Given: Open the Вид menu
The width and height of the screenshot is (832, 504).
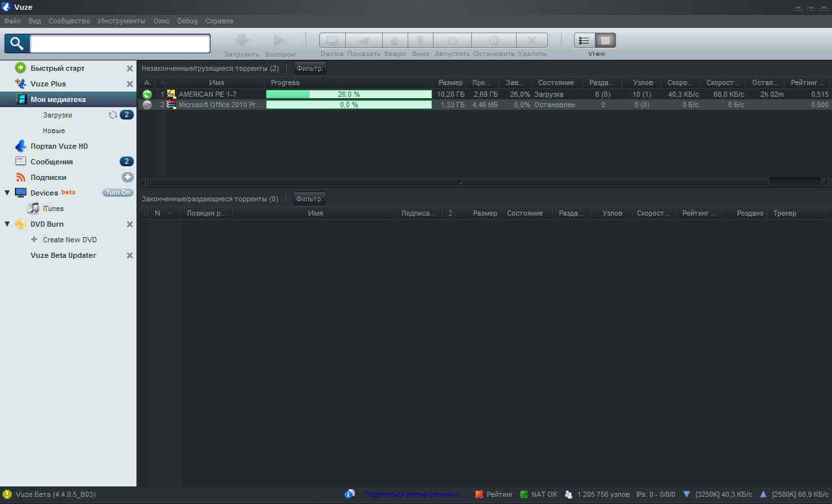Looking at the screenshot, I should point(34,21).
